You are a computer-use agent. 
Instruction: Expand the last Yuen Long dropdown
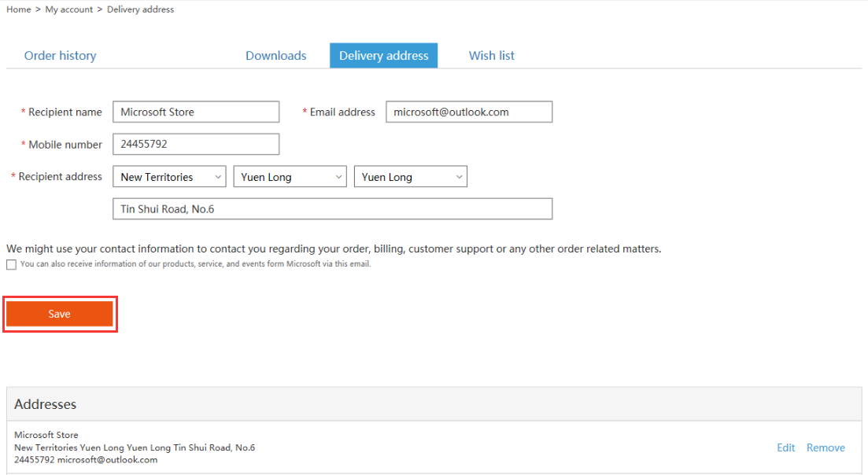411,176
